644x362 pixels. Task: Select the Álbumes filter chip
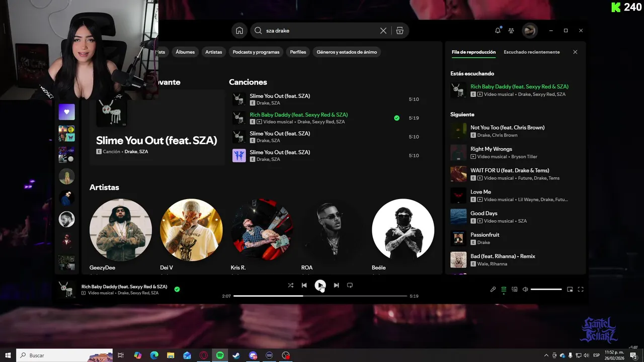pyautogui.click(x=185, y=52)
